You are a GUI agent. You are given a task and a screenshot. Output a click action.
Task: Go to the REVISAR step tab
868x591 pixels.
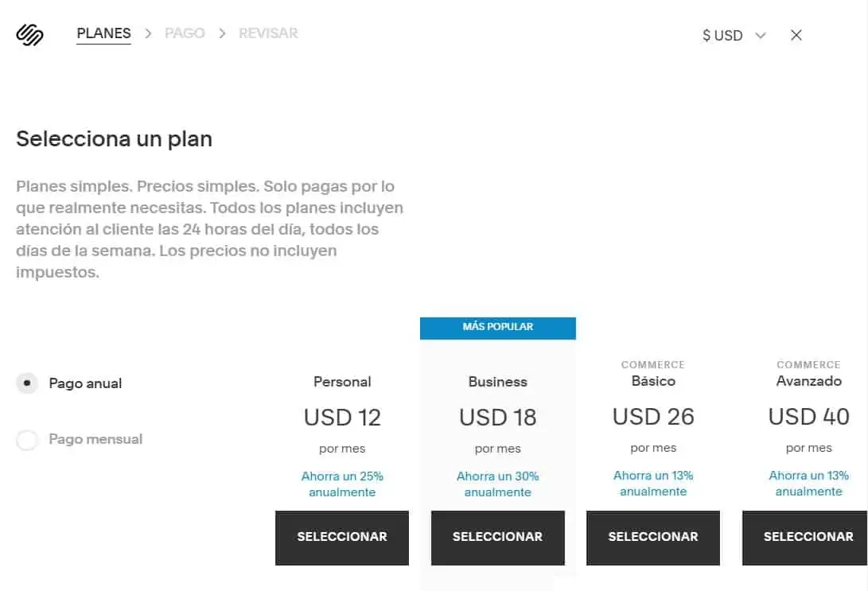[x=268, y=33]
